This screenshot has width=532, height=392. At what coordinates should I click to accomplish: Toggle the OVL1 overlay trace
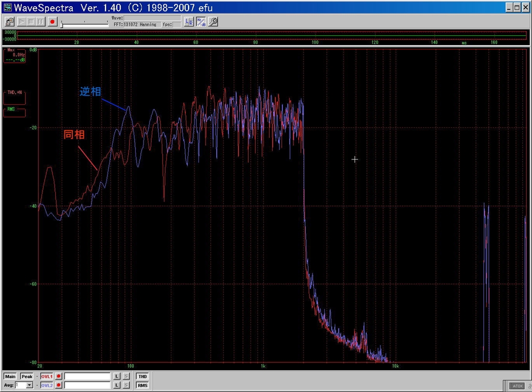(x=47, y=376)
